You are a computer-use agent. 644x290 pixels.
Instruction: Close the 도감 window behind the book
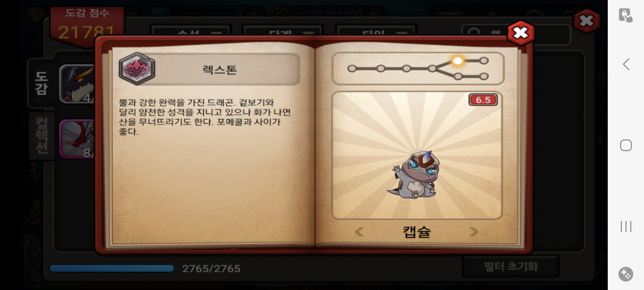point(587,21)
